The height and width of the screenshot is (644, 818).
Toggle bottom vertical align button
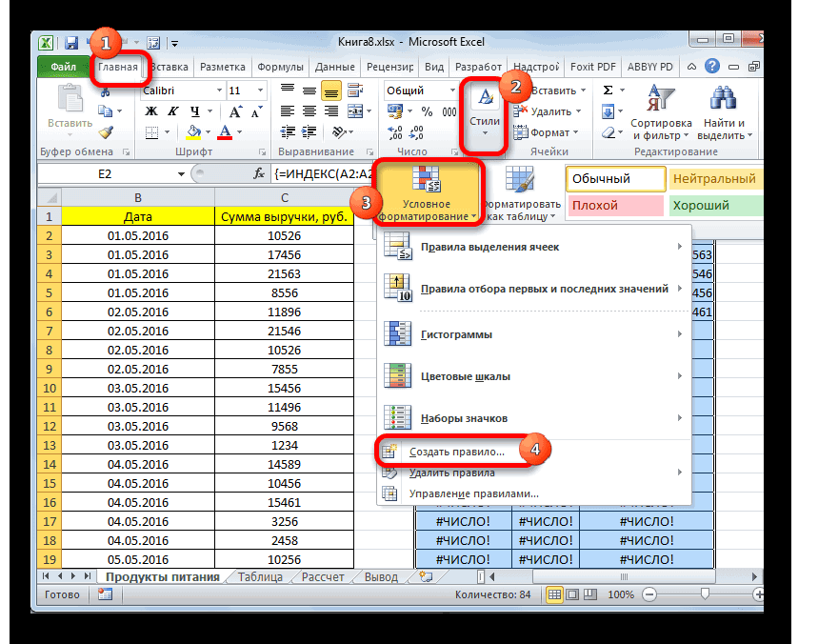(x=331, y=91)
